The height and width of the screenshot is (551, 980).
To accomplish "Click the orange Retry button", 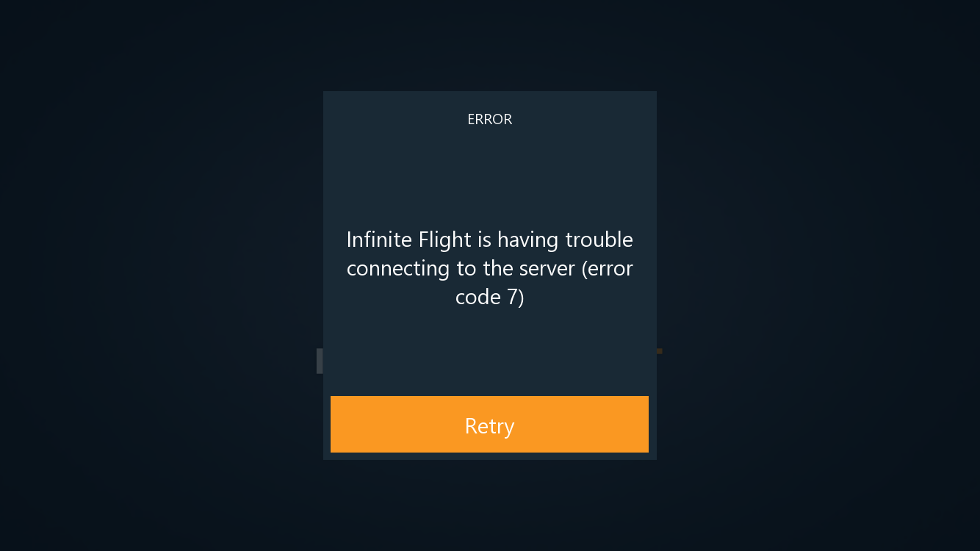I will (489, 424).
